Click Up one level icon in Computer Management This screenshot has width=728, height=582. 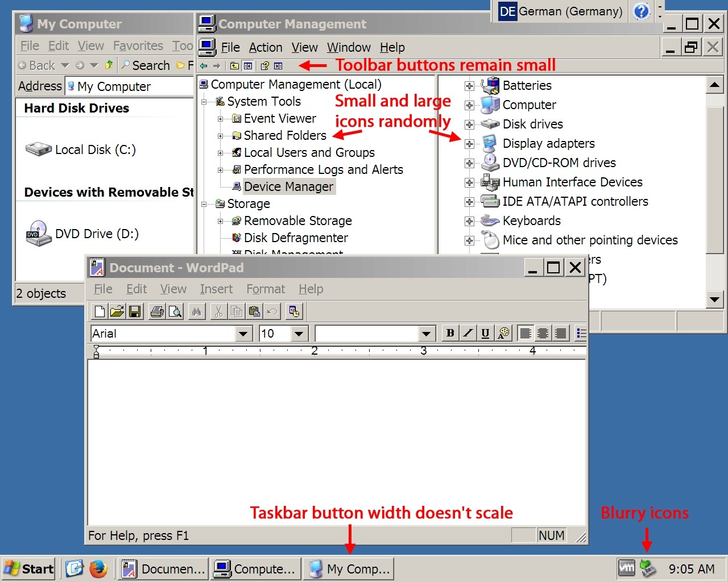tap(234, 66)
